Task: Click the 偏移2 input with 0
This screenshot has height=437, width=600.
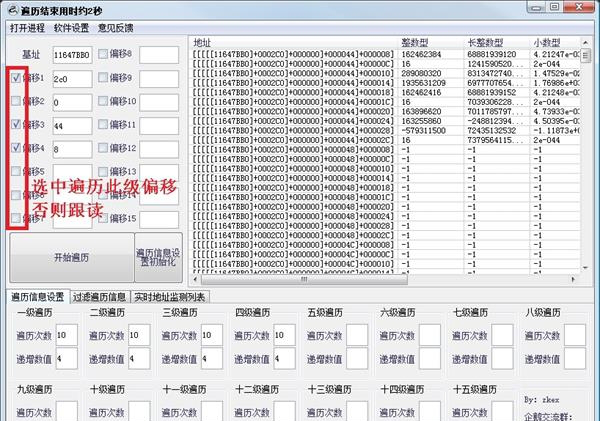Action: (72, 103)
